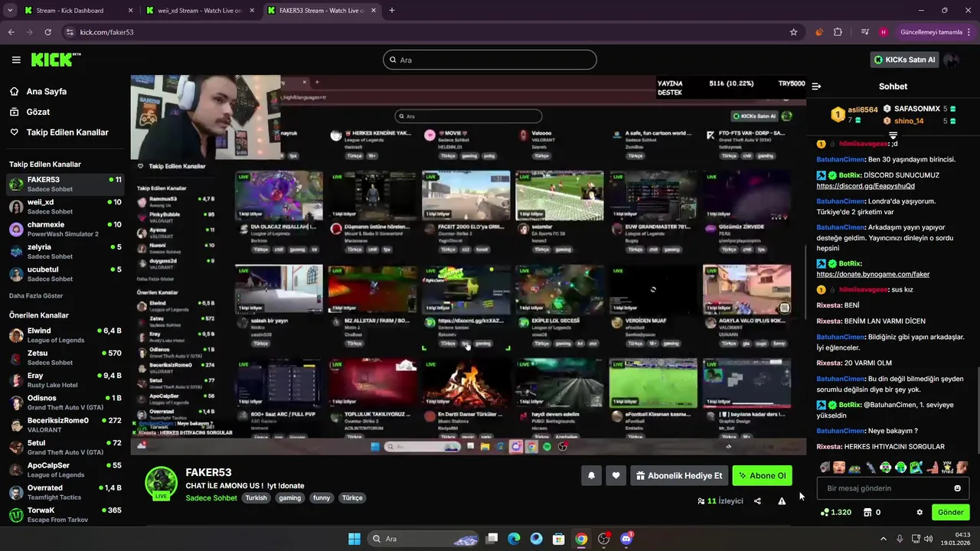Report the stream with the warning icon
The width and height of the screenshot is (980, 551).
[x=782, y=501]
